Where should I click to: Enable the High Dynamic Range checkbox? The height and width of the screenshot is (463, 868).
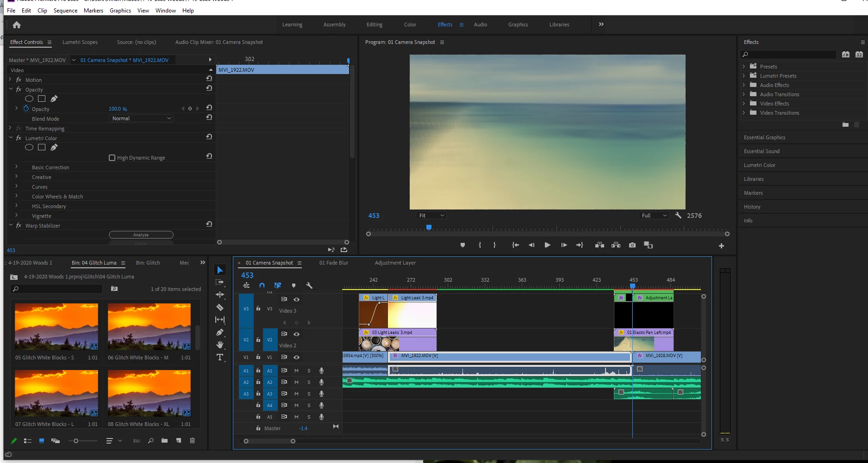112,158
